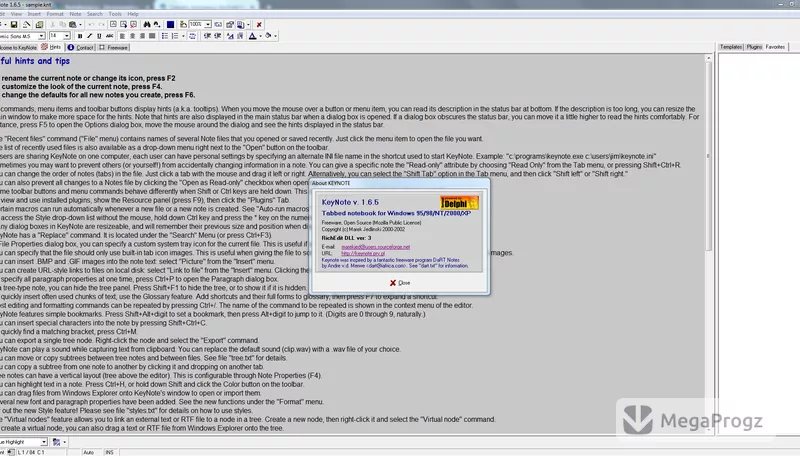Click the navy blue color square in toolbar
The image size is (800, 456).
(170, 24)
